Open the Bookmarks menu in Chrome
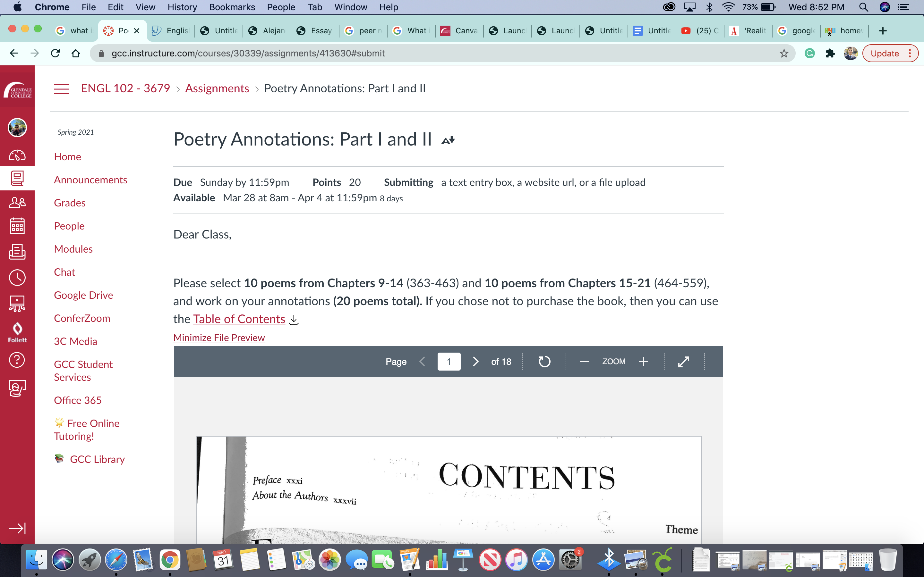 [232, 7]
